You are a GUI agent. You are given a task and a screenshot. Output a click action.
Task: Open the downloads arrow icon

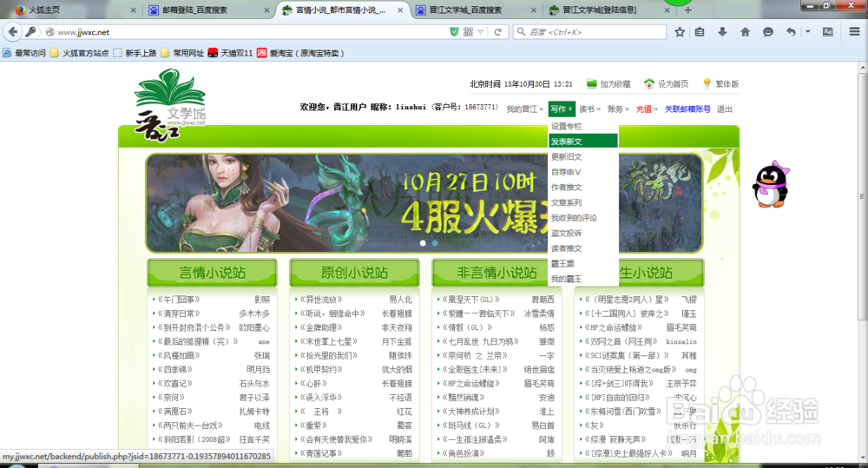pos(722,32)
